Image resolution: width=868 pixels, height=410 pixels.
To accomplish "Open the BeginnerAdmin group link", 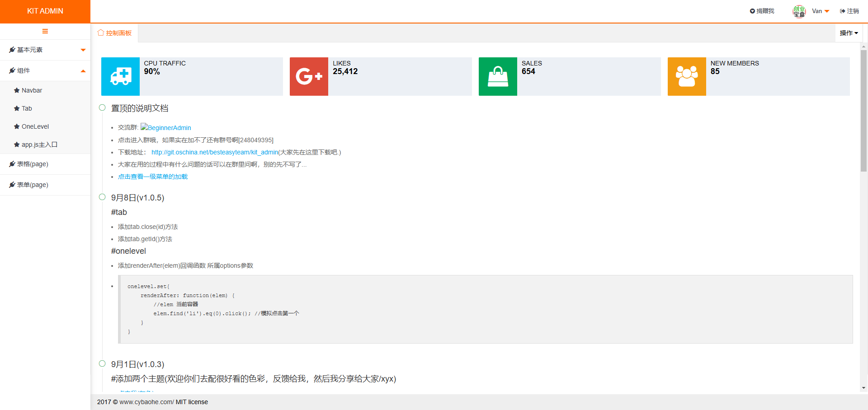I will click(x=166, y=127).
